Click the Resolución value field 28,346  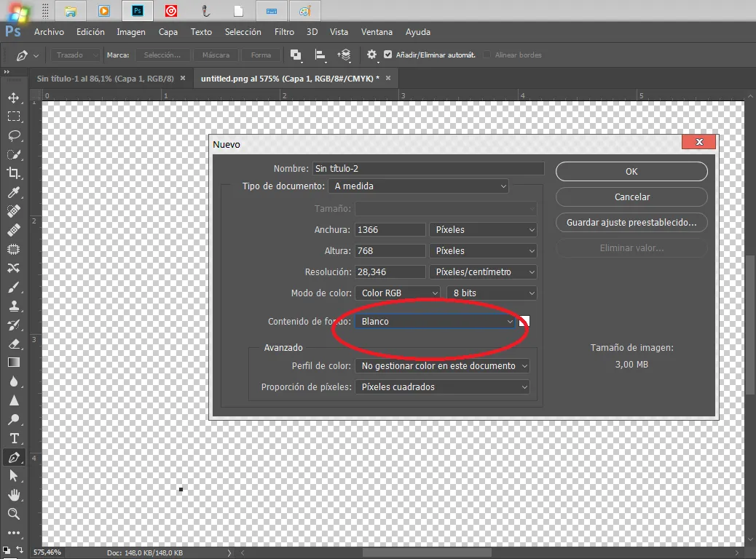pos(390,272)
